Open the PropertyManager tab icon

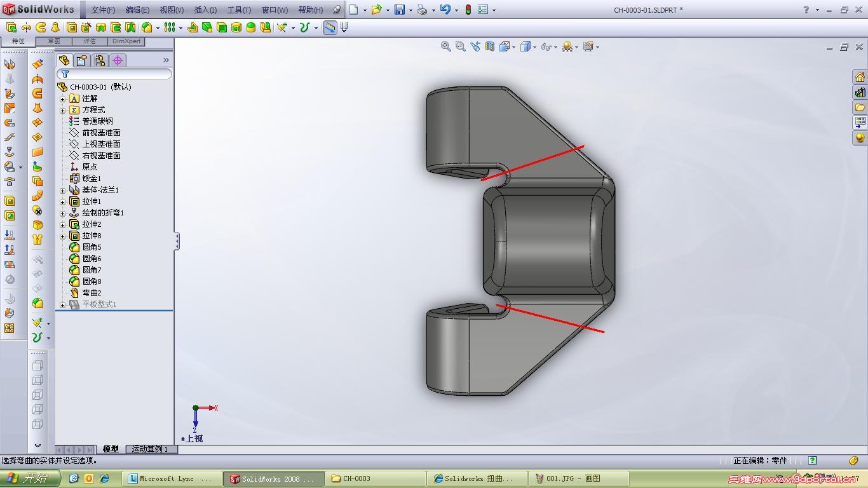82,60
